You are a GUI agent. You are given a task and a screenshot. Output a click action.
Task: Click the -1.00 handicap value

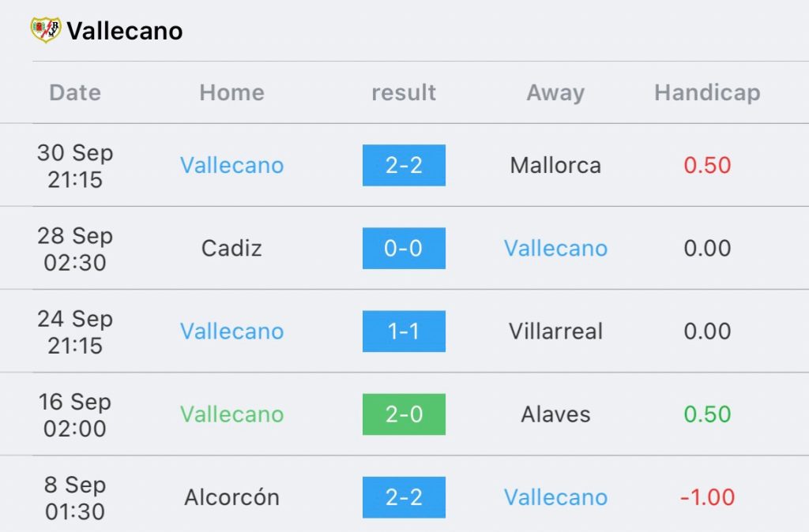click(x=707, y=497)
